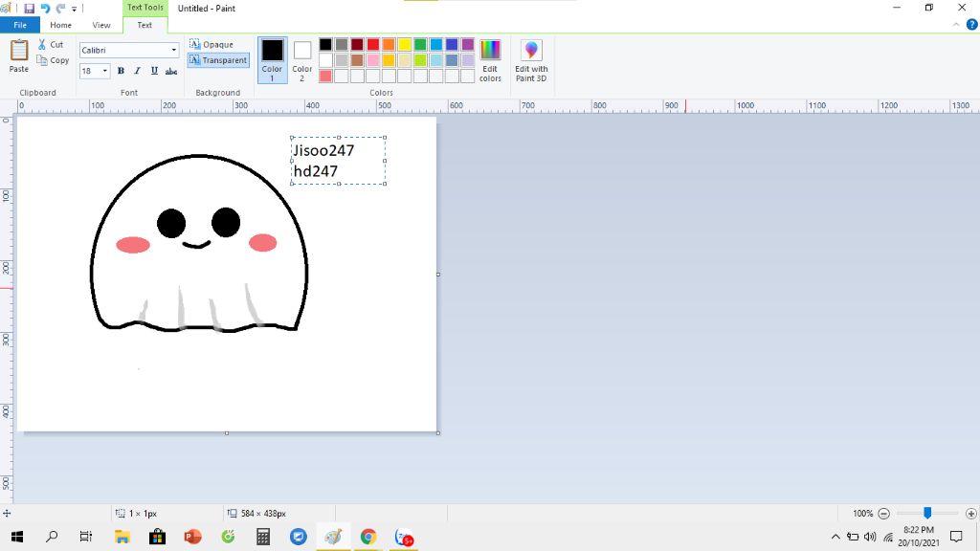The height and width of the screenshot is (551, 980).
Task: Undo the last action
Action: coord(45,8)
